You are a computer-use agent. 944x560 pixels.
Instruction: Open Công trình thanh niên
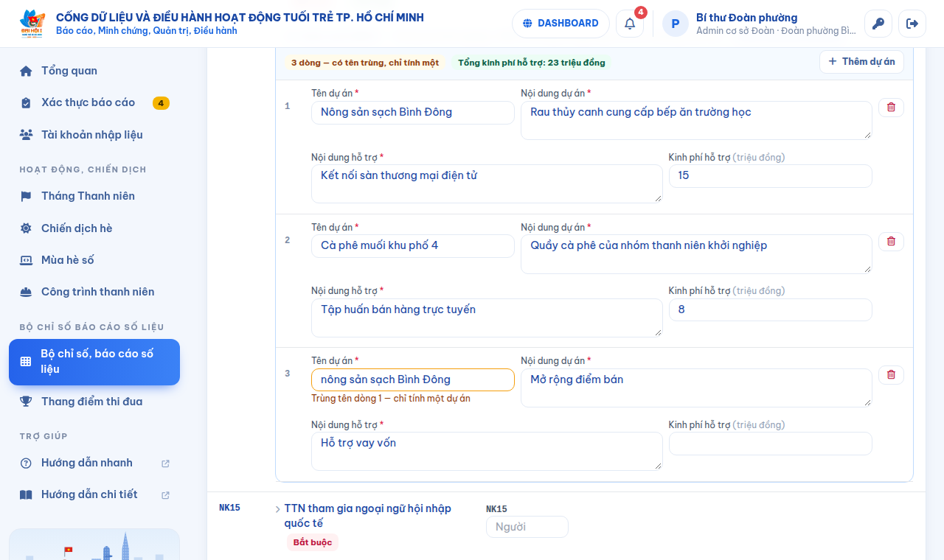tap(94, 292)
